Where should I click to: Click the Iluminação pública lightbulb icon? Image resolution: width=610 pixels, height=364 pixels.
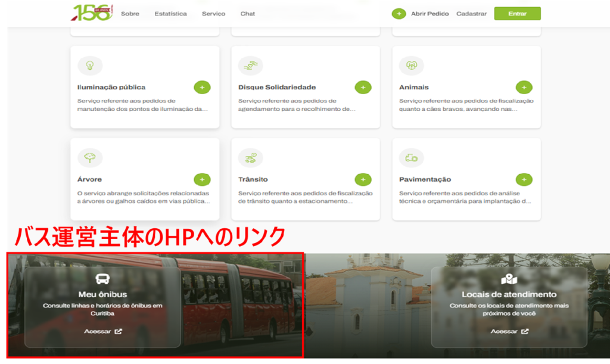[90, 66]
